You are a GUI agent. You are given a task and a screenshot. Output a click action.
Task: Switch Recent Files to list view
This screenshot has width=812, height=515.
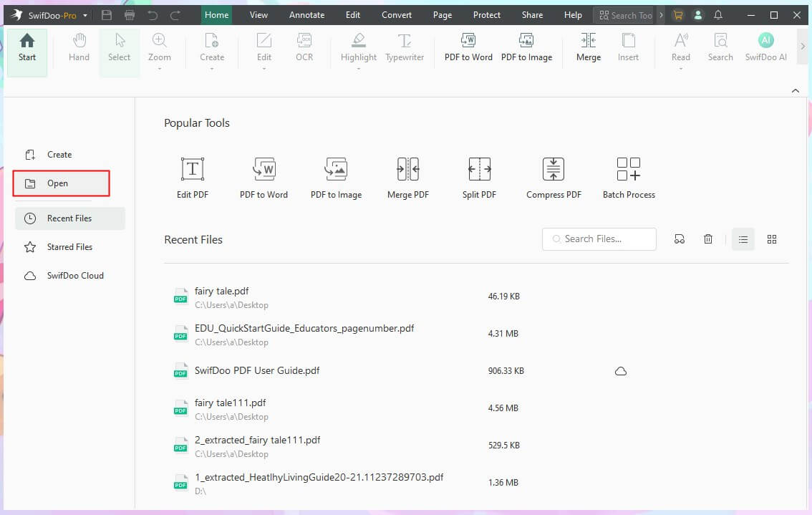tap(743, 239)
